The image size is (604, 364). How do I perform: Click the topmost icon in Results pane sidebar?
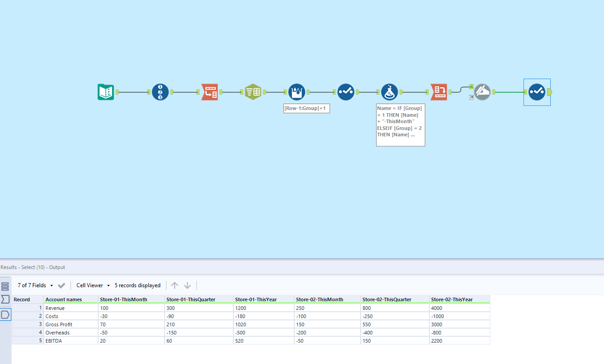[5, 285]
